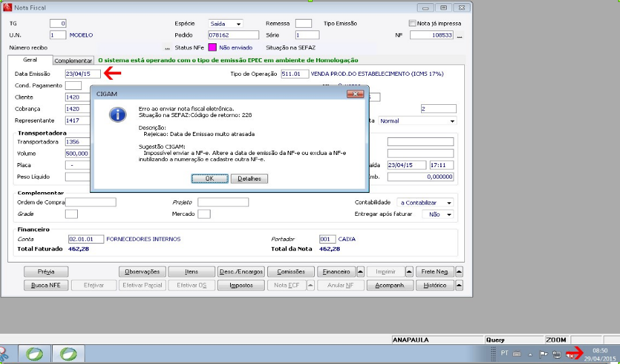Image resolution: width=620 pixels, height=364 pixels.
Task: Expand the arrow beside the Histórico button
Action: (459, 285)
